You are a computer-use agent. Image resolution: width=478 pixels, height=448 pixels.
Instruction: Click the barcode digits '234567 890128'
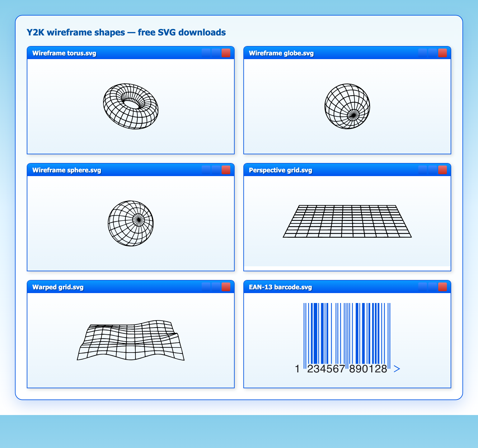coord(347,369)
